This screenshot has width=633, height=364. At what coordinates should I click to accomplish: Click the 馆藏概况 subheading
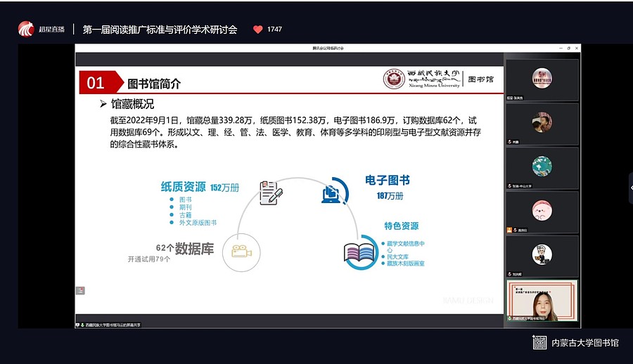point(132,104)
